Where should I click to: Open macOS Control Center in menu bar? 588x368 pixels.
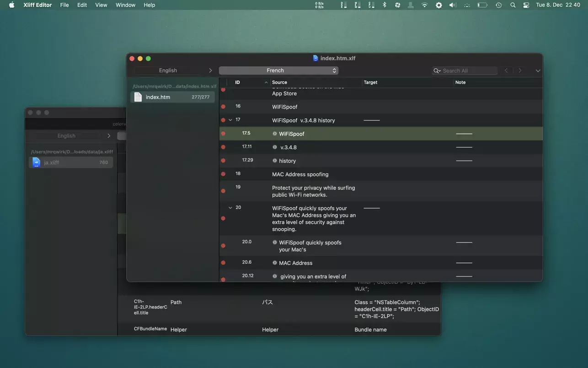click(526, 5)
